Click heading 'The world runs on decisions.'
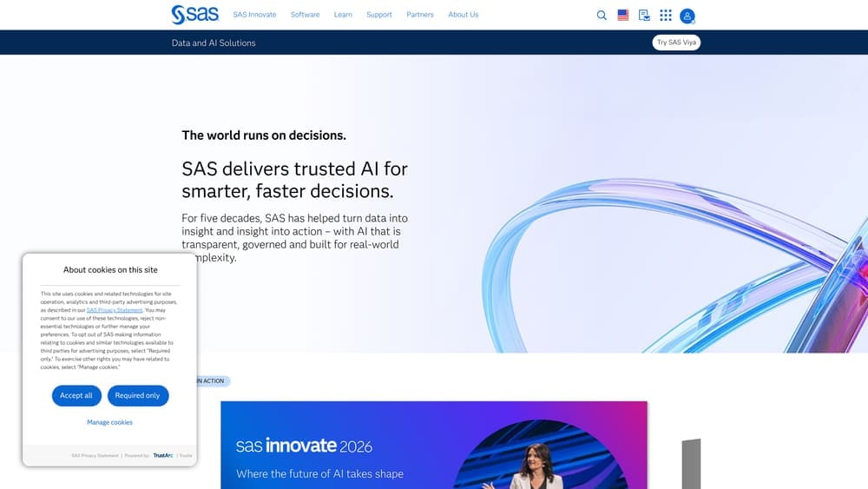Screen dimensions: 868x489 click(x=264, y=135)
